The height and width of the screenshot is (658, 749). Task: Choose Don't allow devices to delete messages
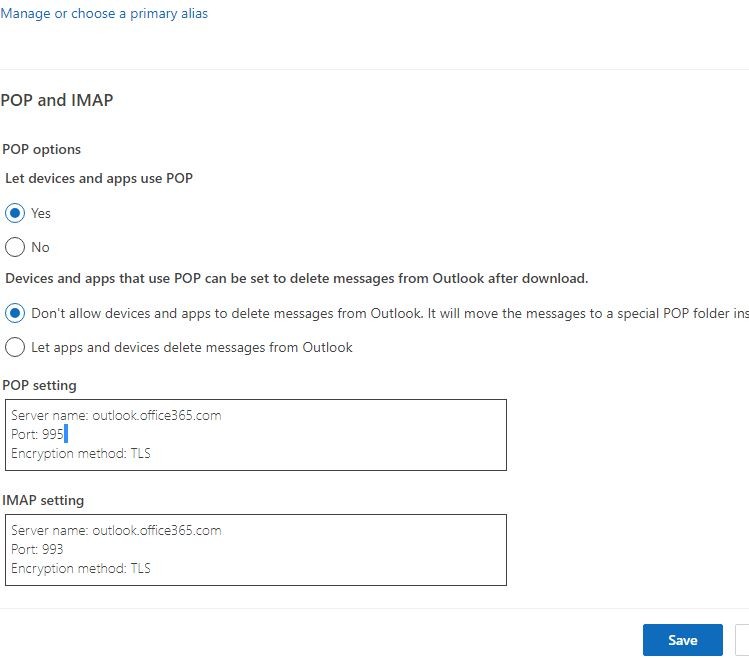pos(15,313)
